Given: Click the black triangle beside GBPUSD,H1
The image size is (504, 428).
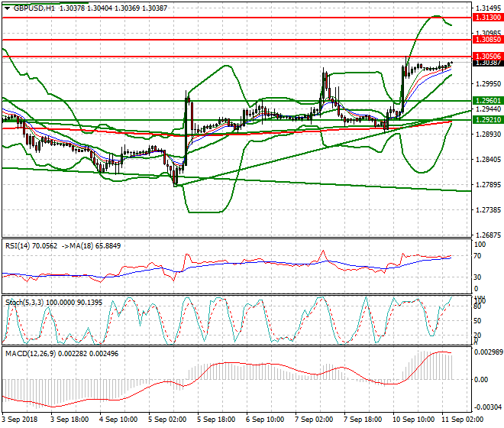Looking at the screenshot, I should click(x=6, y=7).
